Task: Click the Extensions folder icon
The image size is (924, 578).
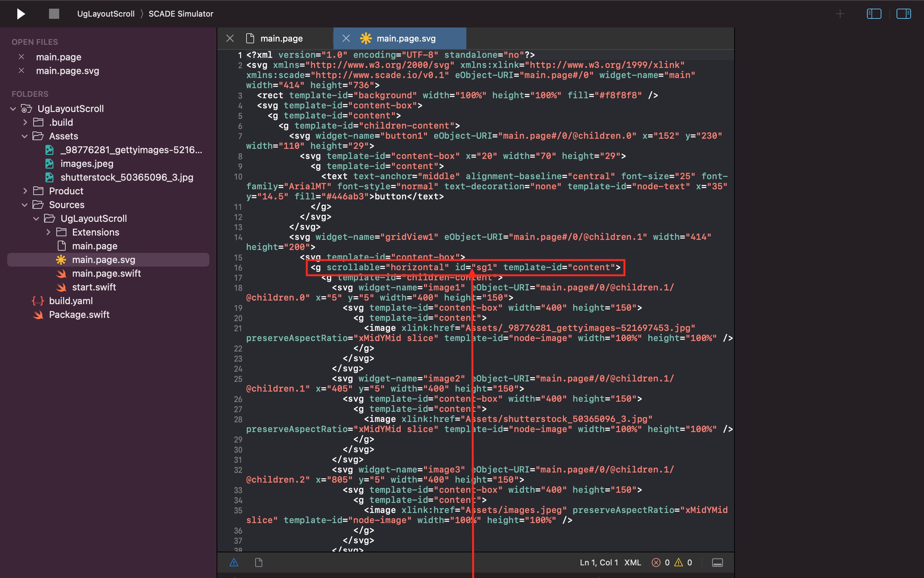Action: [x=61, y=232]
